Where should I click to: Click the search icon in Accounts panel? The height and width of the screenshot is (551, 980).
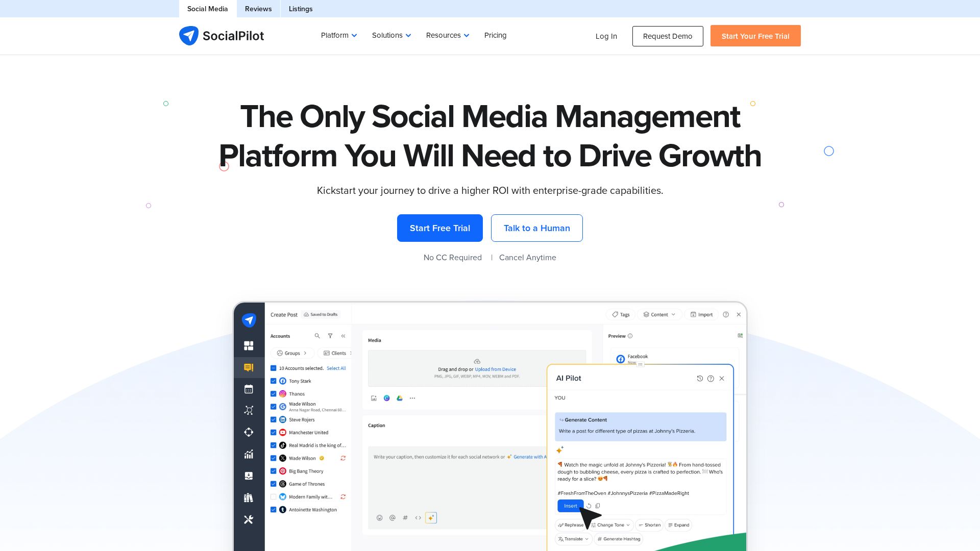pos(317,336)
